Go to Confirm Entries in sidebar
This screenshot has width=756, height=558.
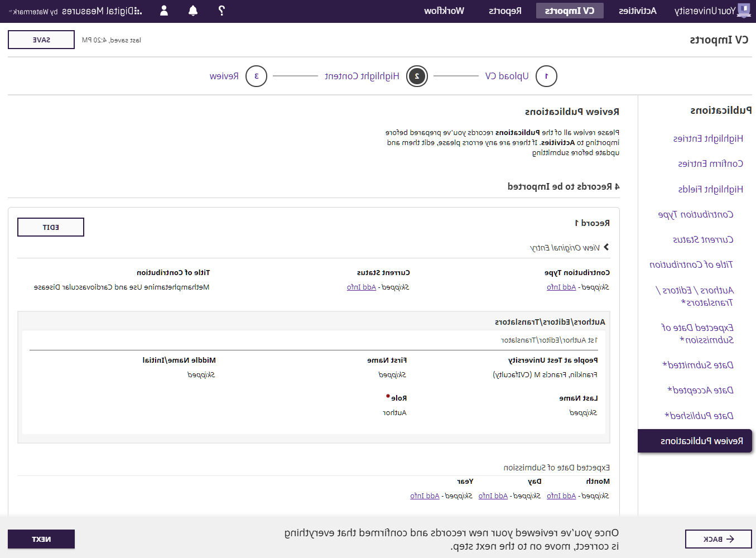click(x=710, y=163)
